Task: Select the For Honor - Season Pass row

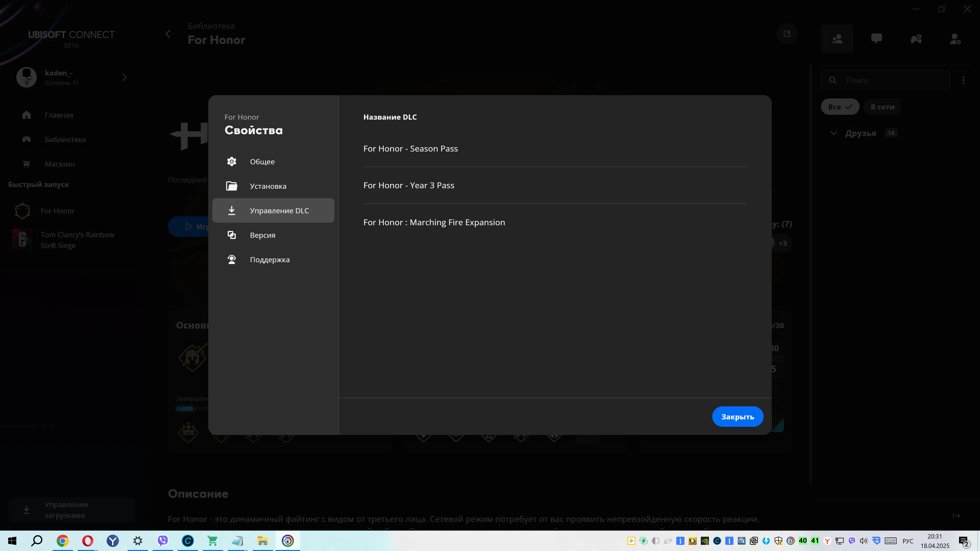Action: (x=555, y=149)
